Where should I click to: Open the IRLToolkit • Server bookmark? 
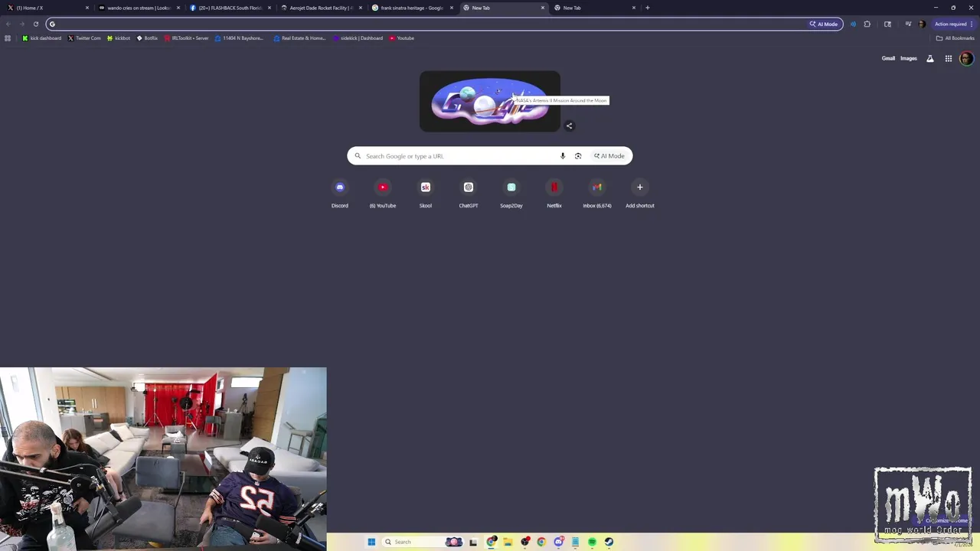pos(187,38)
